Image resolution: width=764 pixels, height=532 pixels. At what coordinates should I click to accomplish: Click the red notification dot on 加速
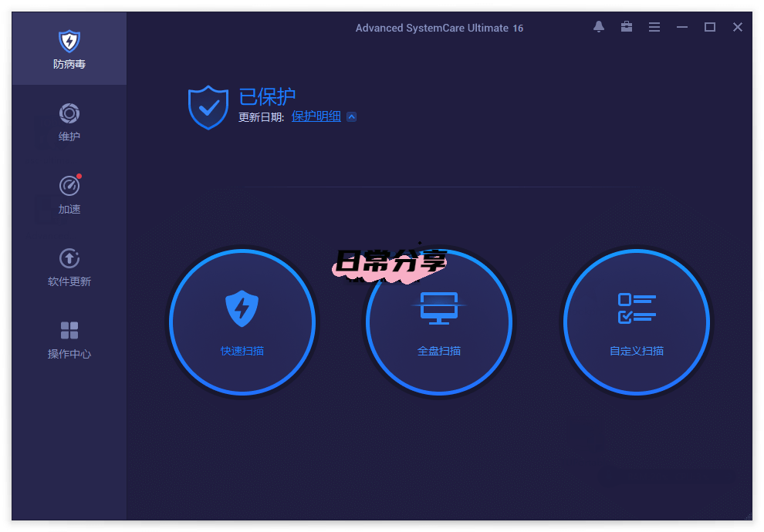click(x=79, y=177)
